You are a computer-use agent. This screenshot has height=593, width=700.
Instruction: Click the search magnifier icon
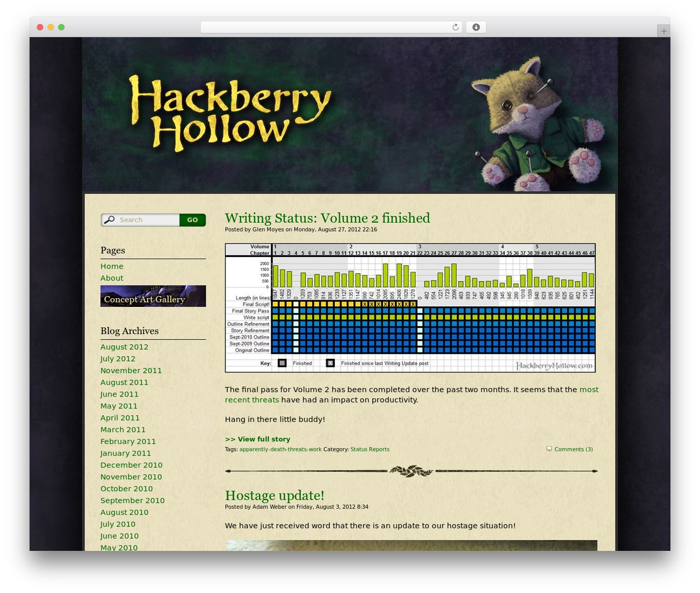[x=109, y=220]
